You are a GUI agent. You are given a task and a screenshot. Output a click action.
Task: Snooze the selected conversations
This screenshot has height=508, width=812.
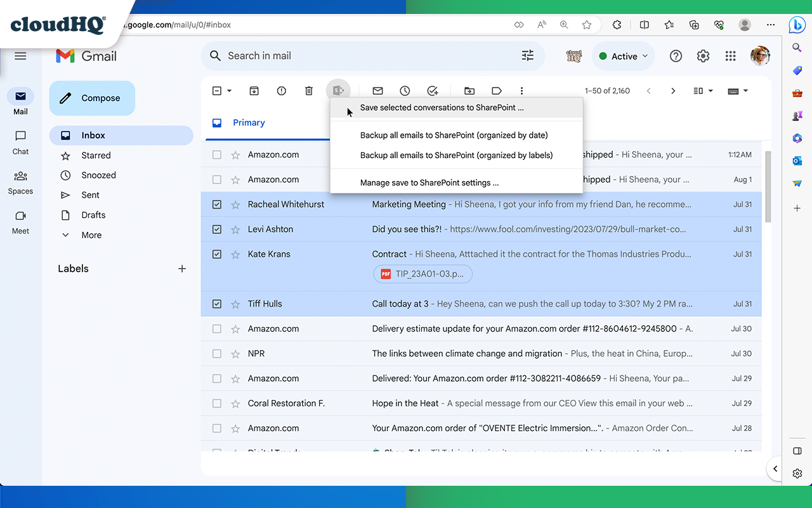coord(405,91)
